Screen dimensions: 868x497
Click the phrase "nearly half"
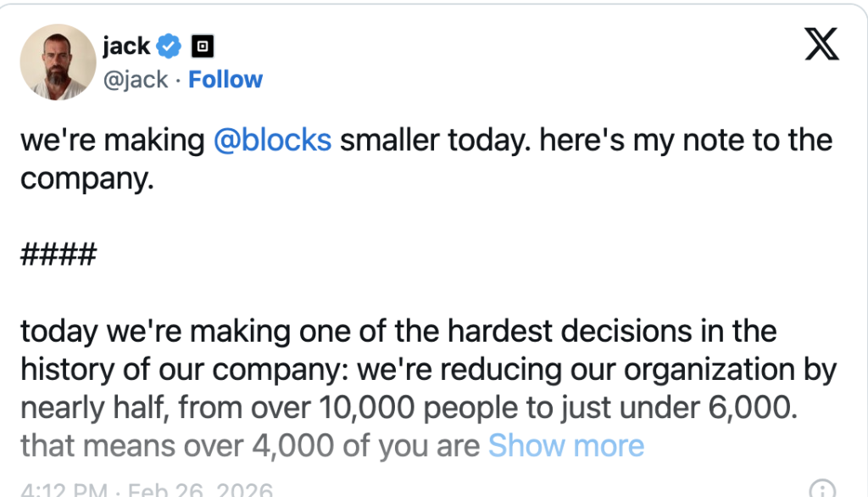[x=92, y=408]
